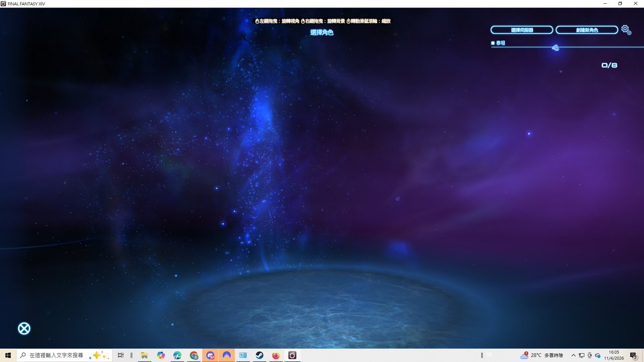
Task: Open Steam from the taskbar
Action: (x=259, y=355)
